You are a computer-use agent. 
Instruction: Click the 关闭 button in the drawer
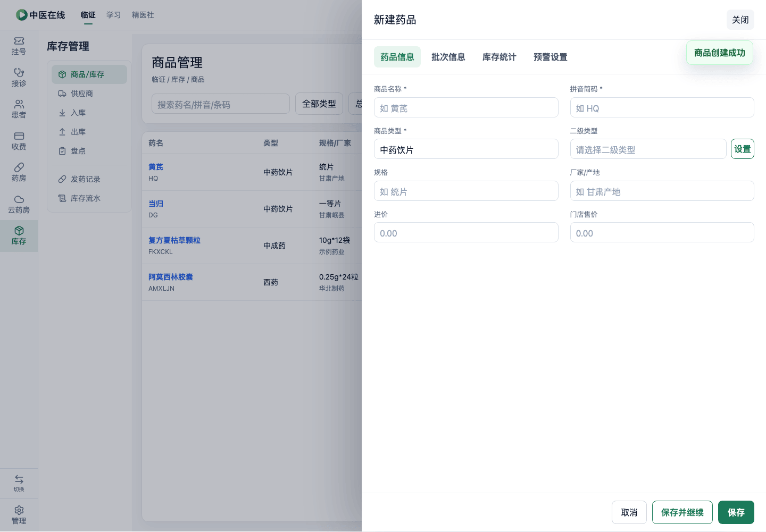click(740, 20)
